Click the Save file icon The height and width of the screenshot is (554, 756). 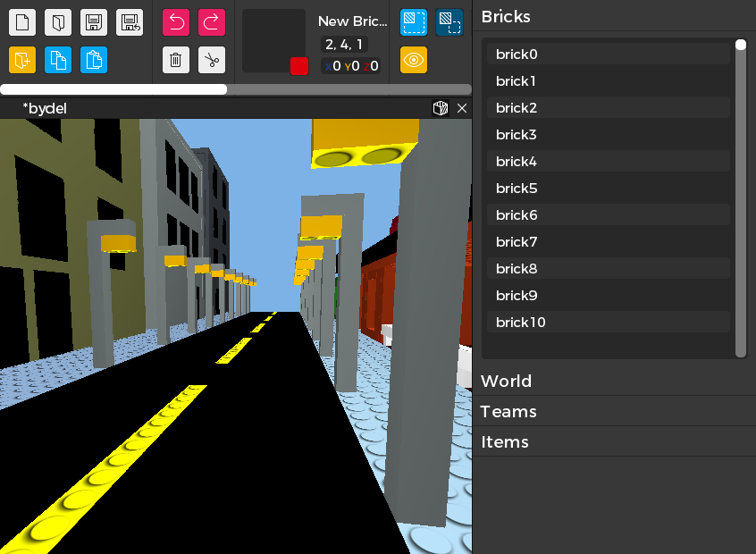(x=94, y=22)
